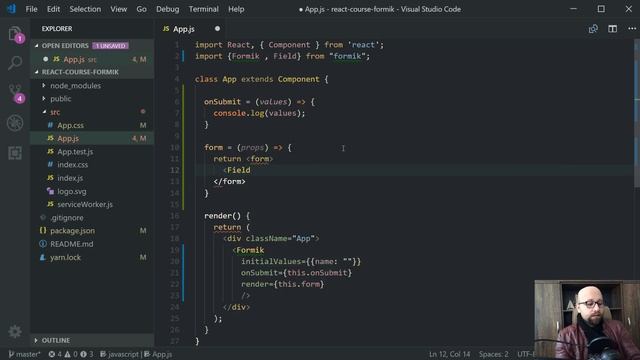This screenshot has width=640, height=360.
Task: Click the 1 UNSAVED badge in Open Editors
Action: [110, 46]
